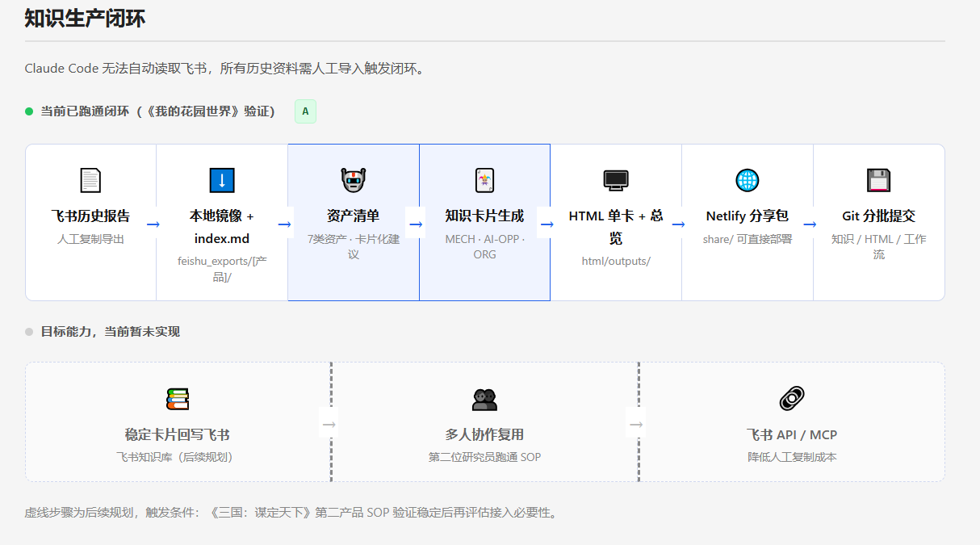Image resolution: width=980 pixels, height=545 pixels.
Task: Click the 飞书知识库（后续规划） subtitle
Action: pos(178,458)
